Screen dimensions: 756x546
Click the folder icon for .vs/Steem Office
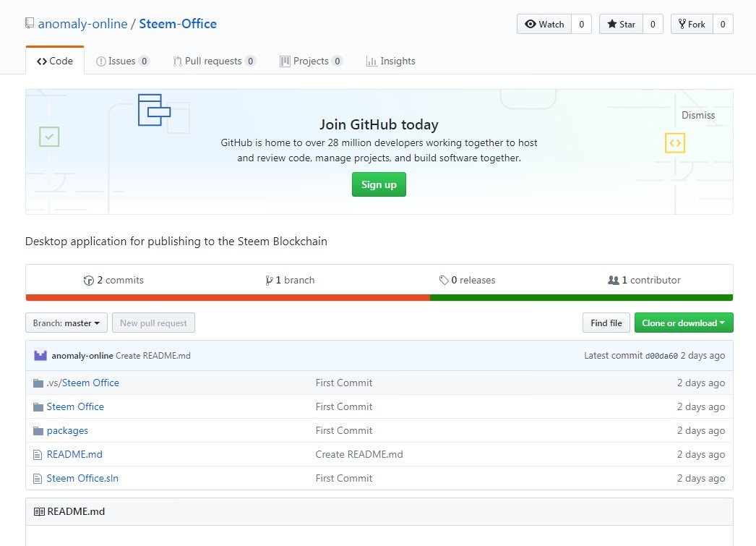pos(38,383)
